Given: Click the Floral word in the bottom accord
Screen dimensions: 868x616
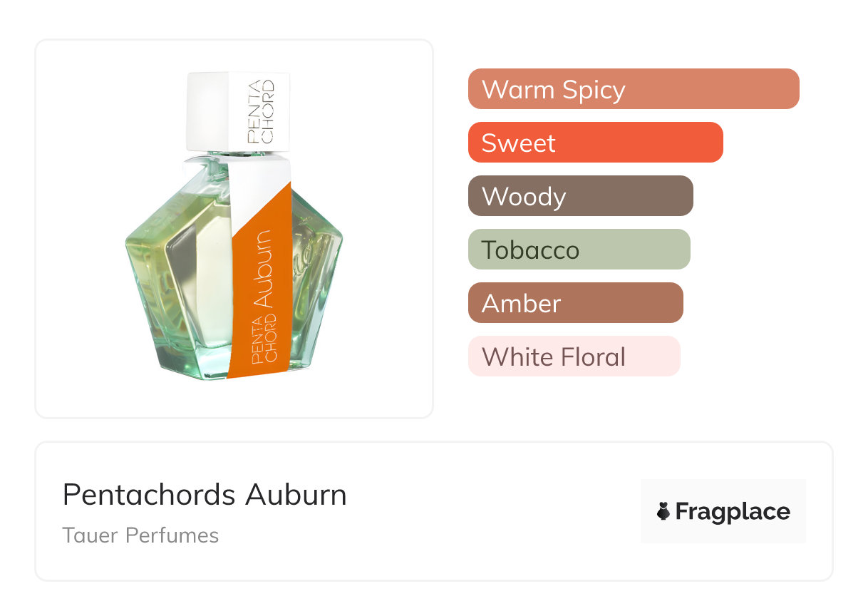Looking at the screenshot, I should coord(593,356).
